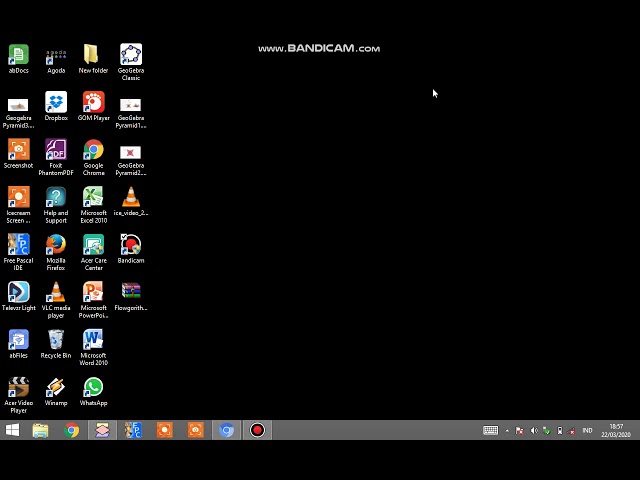Open the touch keyboard from taskbar
Viewport: 640px width, 480px height.
[x=490, y=430]
